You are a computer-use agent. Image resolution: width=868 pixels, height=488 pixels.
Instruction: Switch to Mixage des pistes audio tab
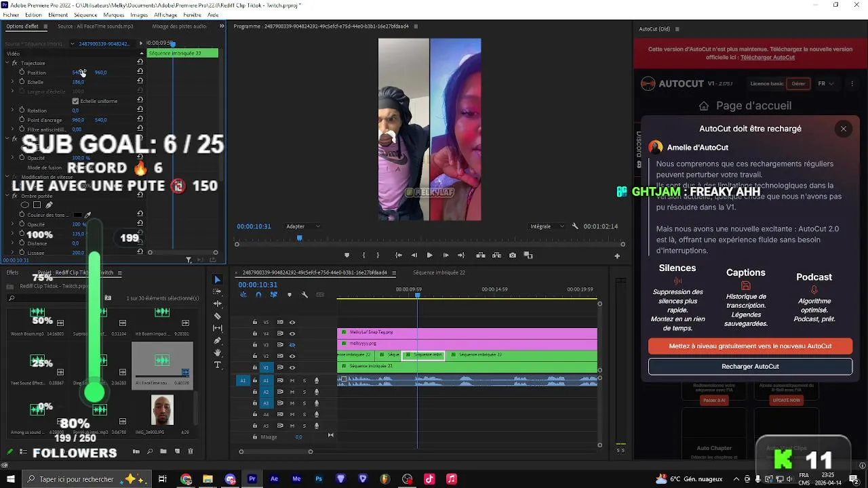click(180, 26)
